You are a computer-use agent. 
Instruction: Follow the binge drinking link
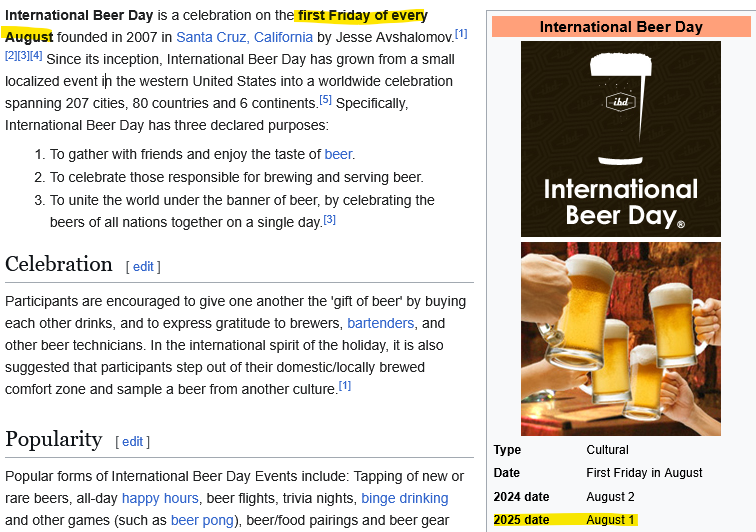click(405, 498)
